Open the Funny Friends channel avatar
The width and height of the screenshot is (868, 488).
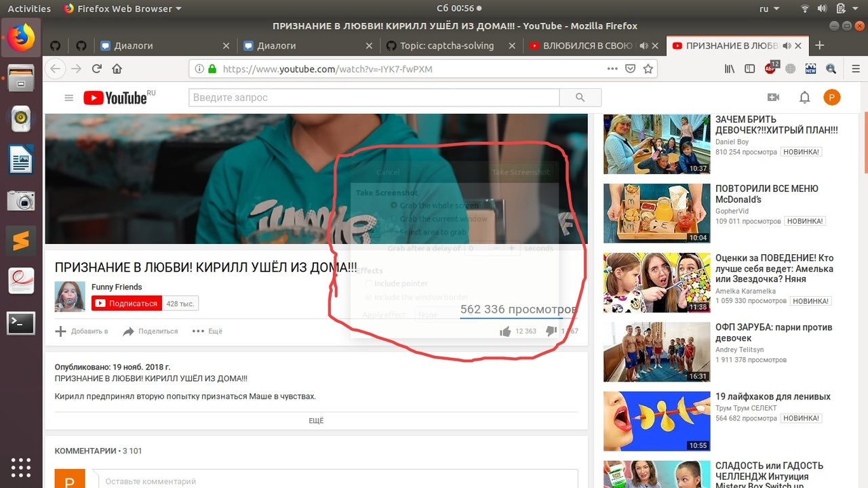pos(70,297)
